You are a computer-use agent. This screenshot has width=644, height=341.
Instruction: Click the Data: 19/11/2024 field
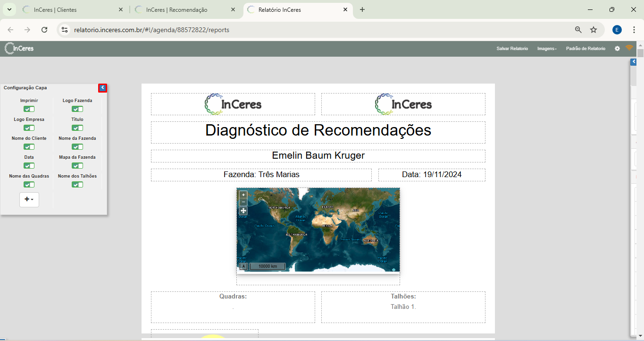click(432, 175)
